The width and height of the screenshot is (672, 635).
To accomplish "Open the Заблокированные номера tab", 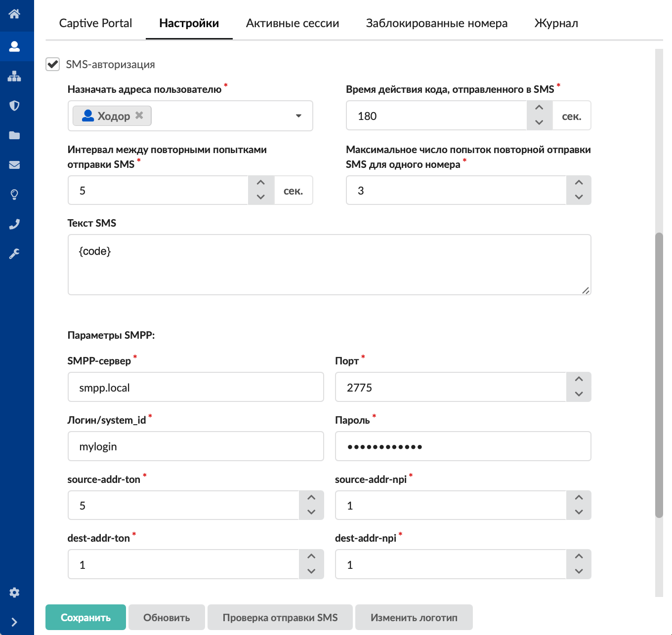I will coord(436,23).
